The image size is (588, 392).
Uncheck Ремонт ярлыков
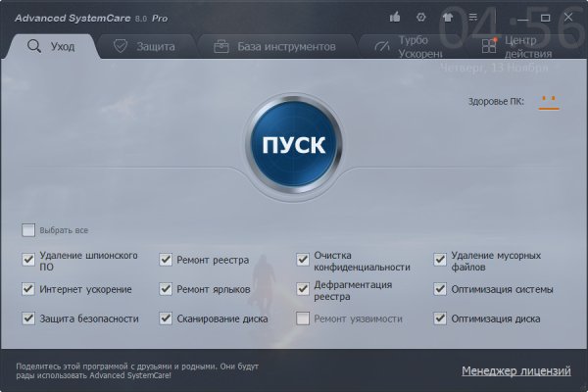click(166, 289)
